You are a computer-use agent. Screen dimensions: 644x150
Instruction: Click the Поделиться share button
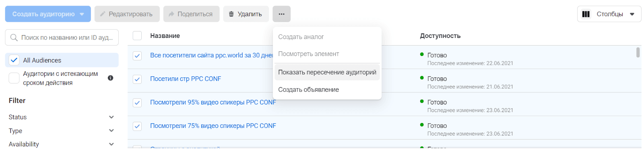192,14
